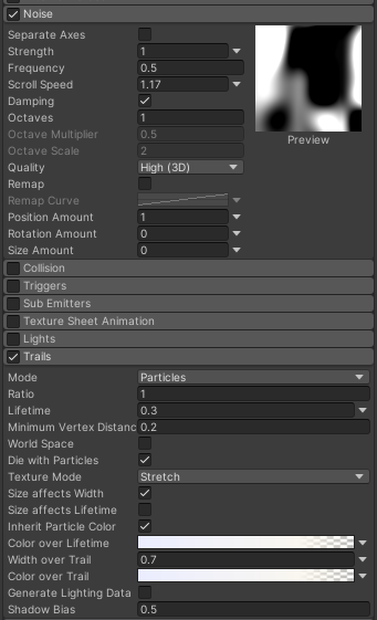Collapse the Trails module header
The height and width of the screenshot is (620, 377).
tap(188, 357)
